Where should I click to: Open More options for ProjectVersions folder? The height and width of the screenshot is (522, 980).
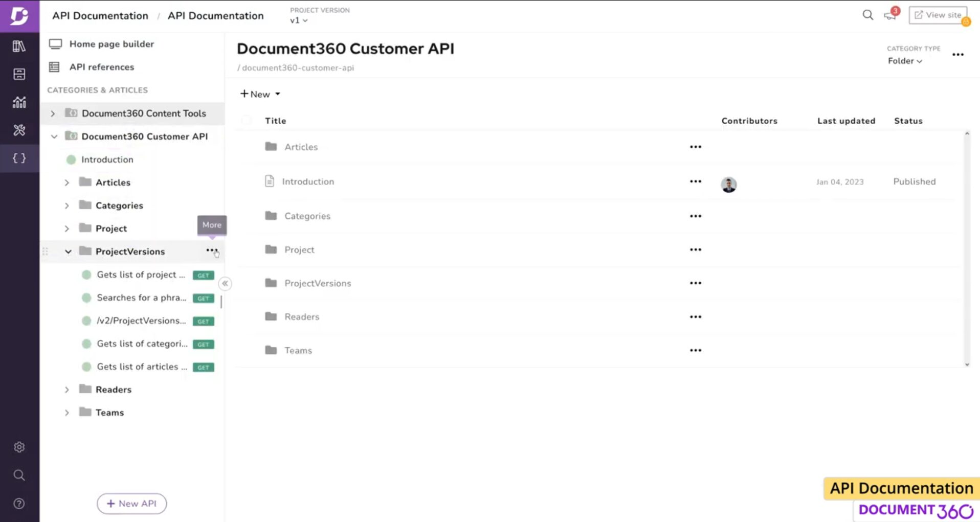[x=212, y=251]
